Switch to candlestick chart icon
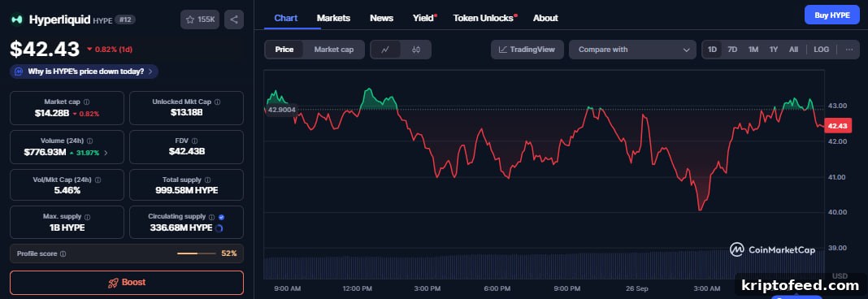The image size is (868, 299). pyautogui.click(x=416, y=50)
